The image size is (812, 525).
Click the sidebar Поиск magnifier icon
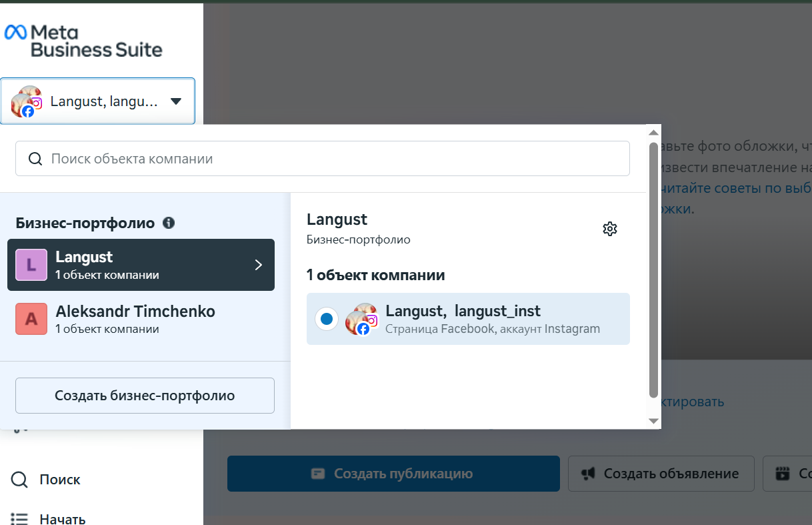[x=20, y=480]
